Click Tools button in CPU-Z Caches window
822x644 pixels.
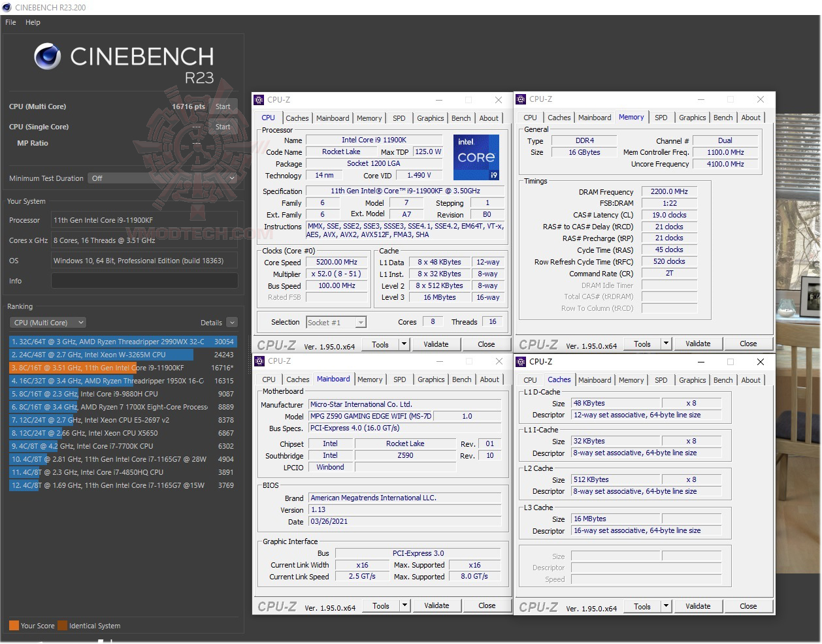click(x=642, y=606)
